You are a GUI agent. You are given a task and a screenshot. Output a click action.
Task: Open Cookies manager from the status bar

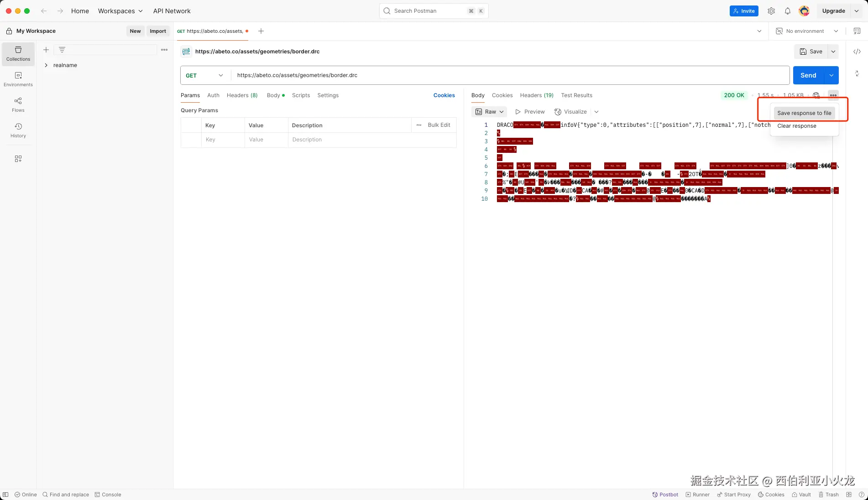[771, 495]
